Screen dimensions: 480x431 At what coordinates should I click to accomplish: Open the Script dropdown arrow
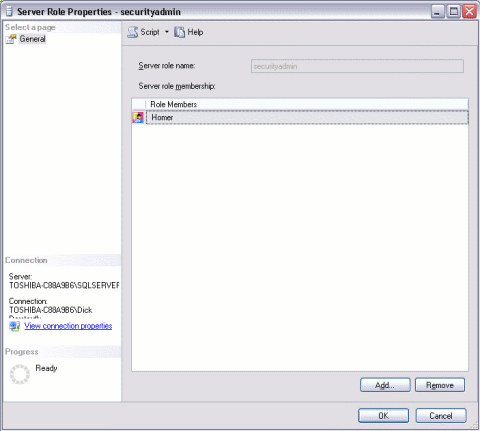point(167,32)
